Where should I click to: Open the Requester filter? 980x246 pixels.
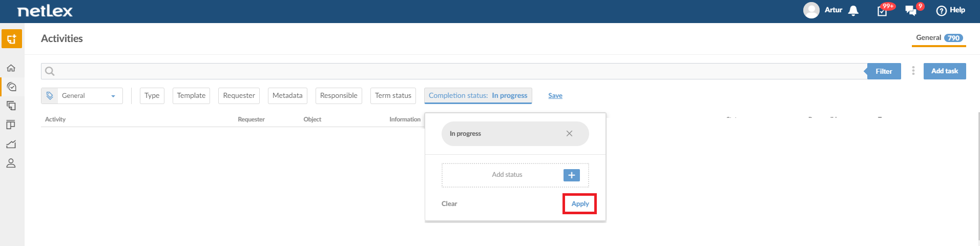239,96
